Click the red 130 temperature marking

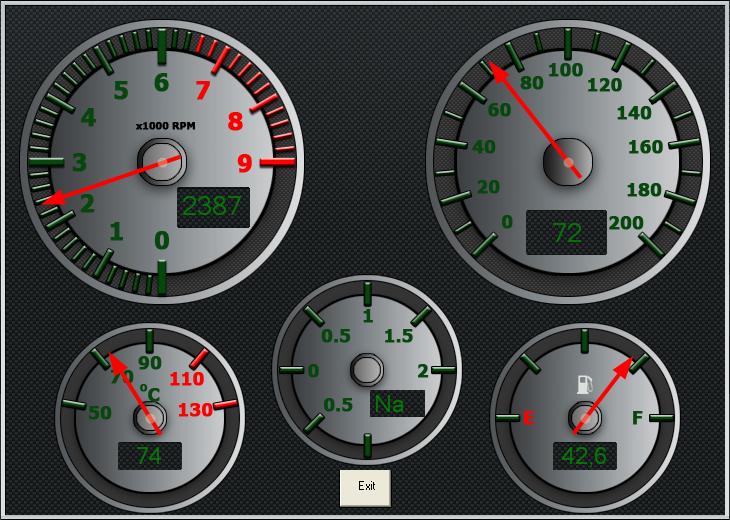click(x=195, y=409)
